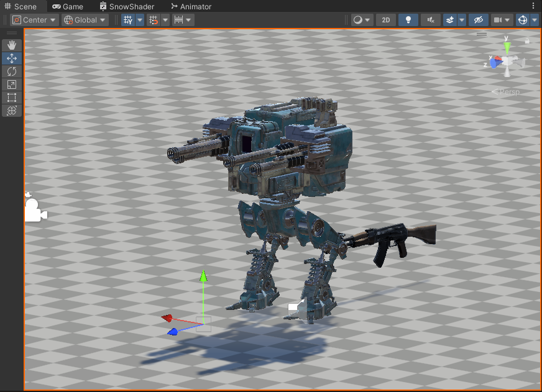Toggle 2D view mode
This screenshot has width=542, height=392.
(386, 20)
